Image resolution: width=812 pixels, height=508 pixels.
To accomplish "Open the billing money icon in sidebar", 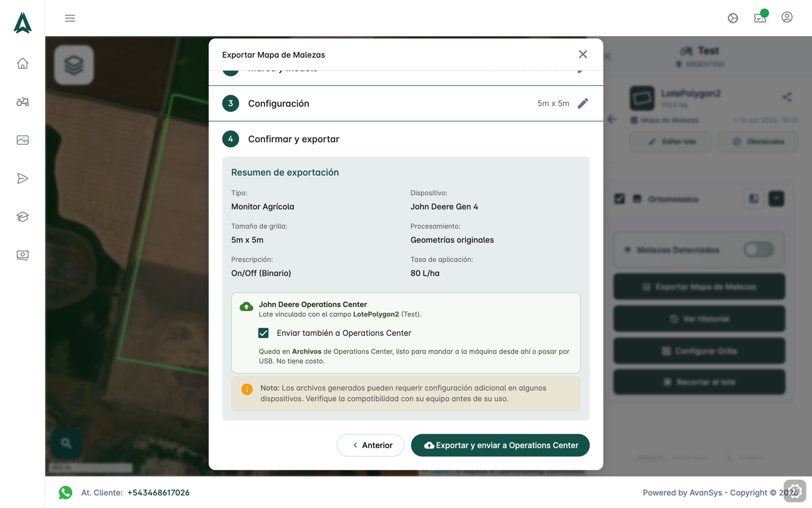I will [x=22, y=255].
